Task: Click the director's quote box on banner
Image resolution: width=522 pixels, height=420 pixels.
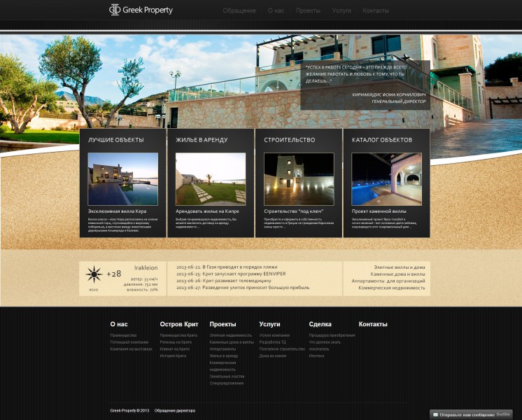Action: tap(365, 85)
